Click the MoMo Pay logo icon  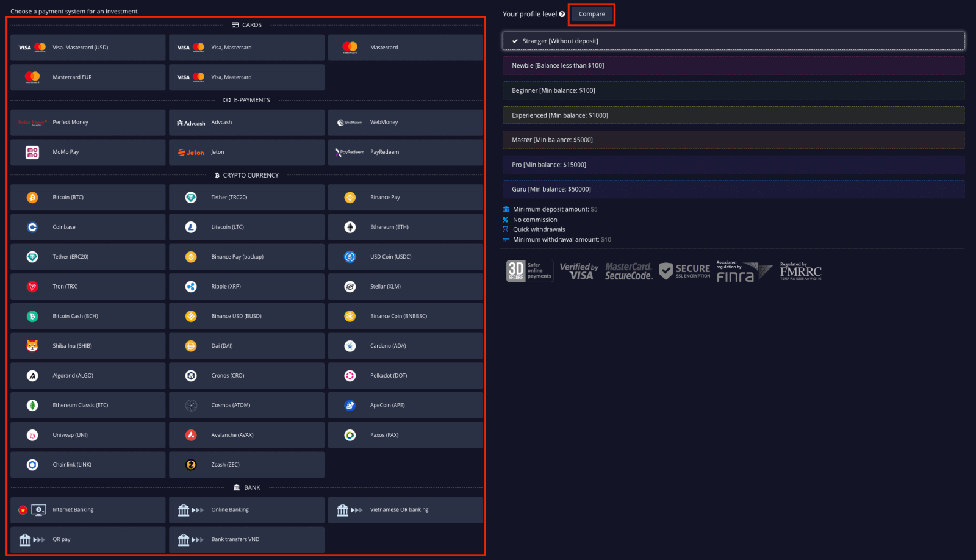[x=32, y=153]
